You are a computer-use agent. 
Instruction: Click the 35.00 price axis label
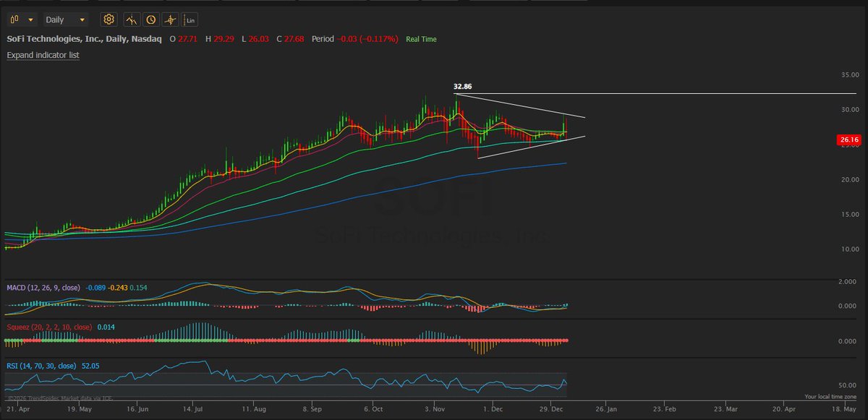pyautogui.click(x=849, y=74)
